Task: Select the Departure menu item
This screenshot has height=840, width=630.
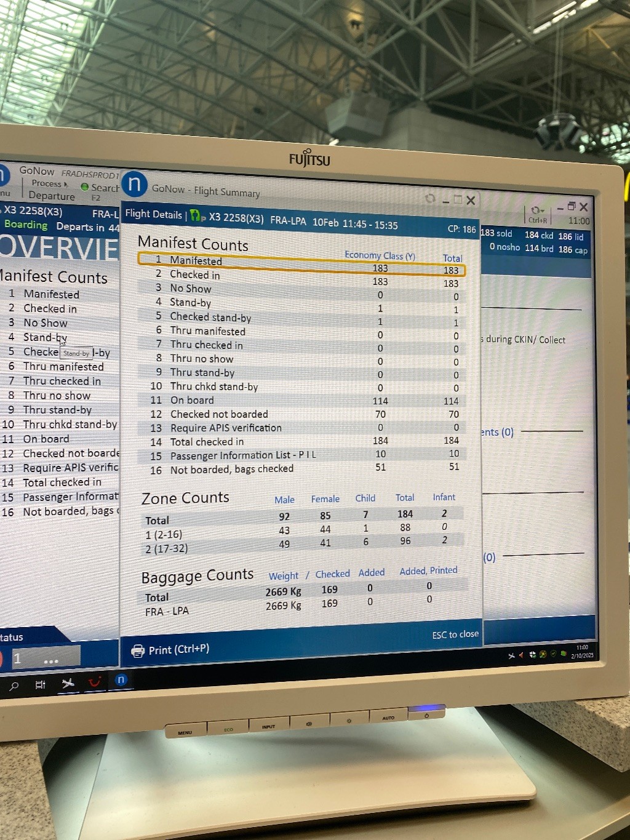Action: tap(52, 196)
